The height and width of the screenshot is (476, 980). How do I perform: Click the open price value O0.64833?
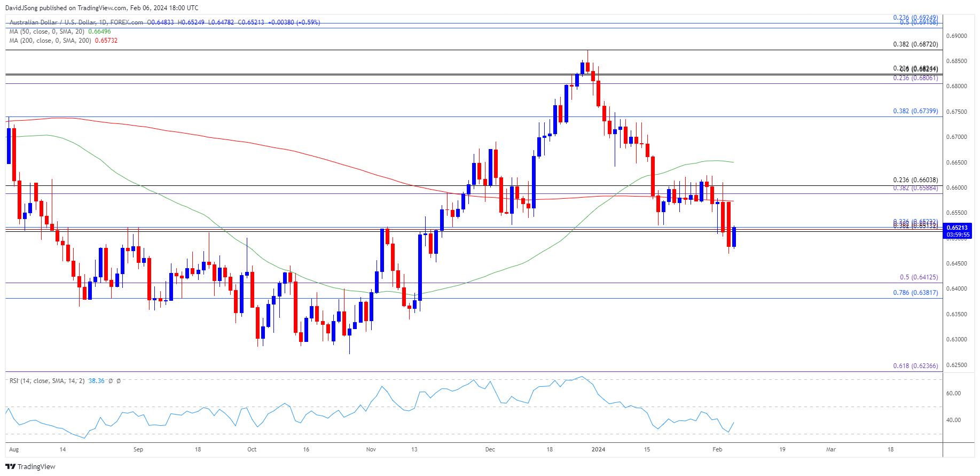[161, 22]
